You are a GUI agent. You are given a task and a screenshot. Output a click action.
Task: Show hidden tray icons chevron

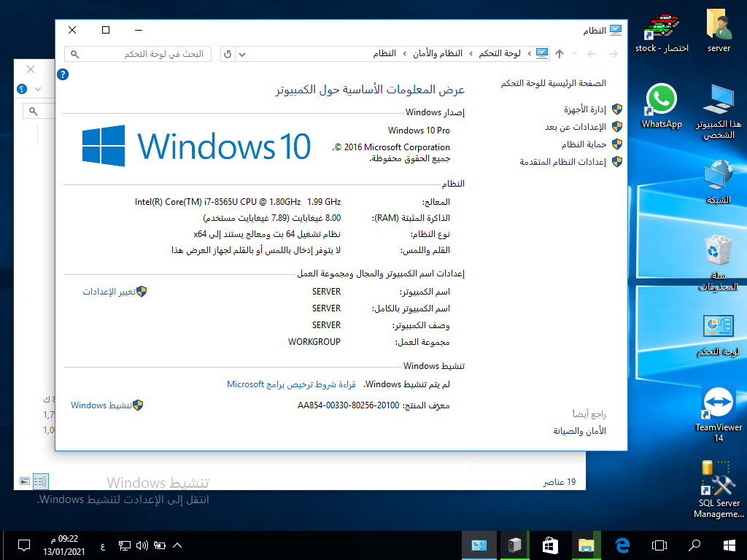[177, 545]
